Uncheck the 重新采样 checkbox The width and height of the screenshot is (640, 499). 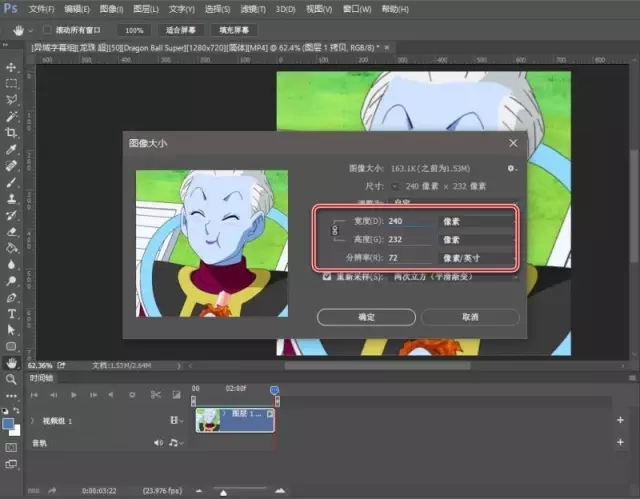click(327, 276)
